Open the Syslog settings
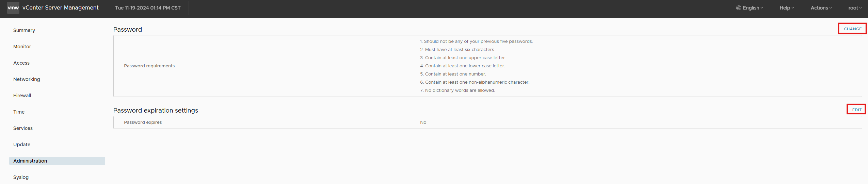 (21, 177)
